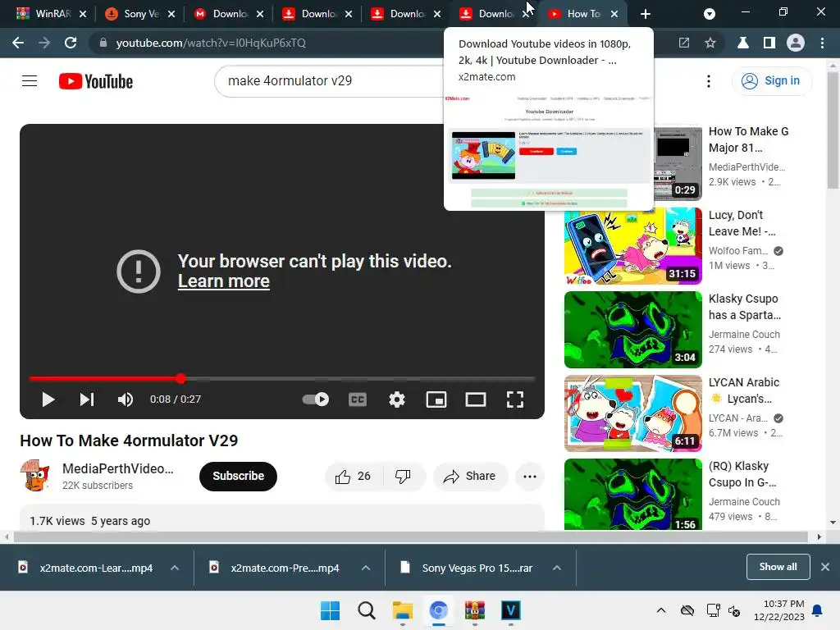Viewport: 840px width, 630px height.
Task: Open the YouTube hamburger guide menu
Action: click(30, 81)
